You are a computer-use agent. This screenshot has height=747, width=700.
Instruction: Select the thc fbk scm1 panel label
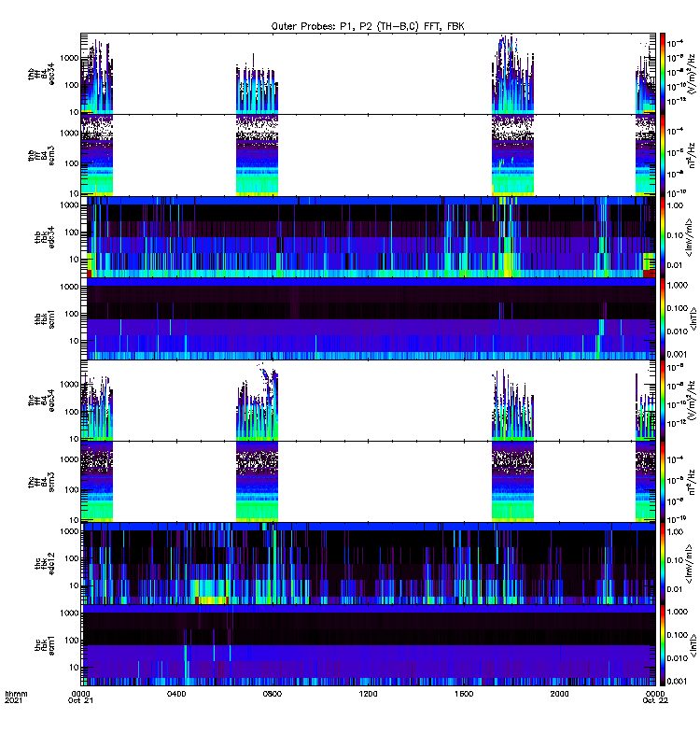click(44, 645)
